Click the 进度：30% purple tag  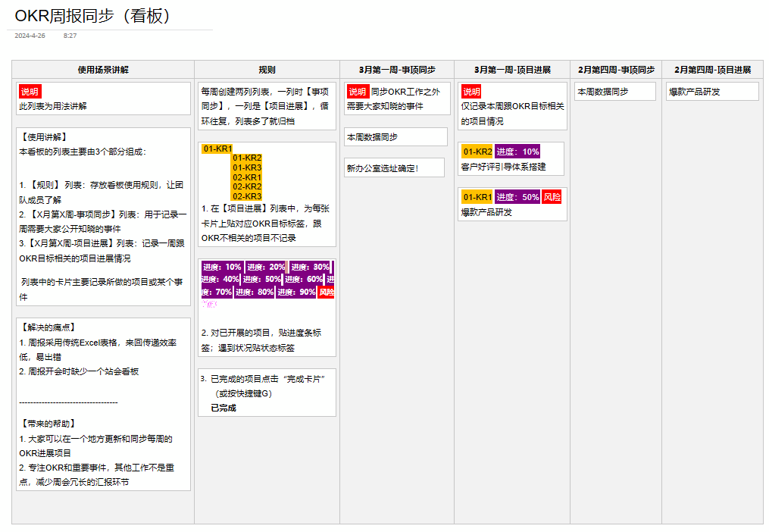[x=310, y=267]
